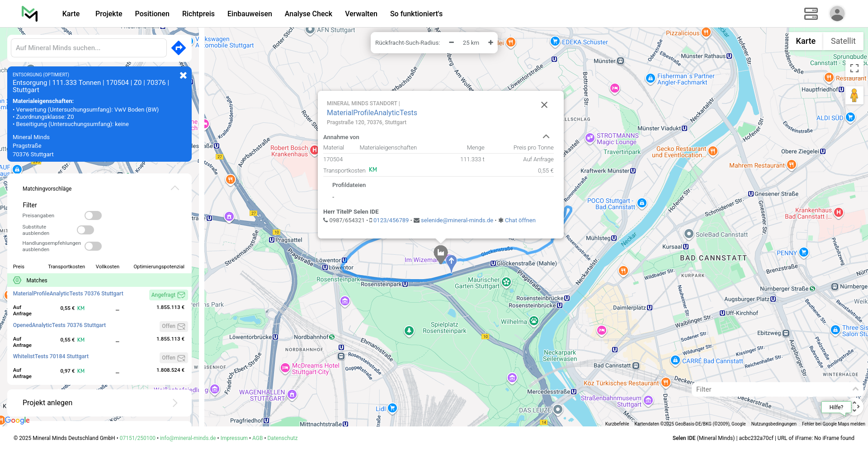Decrease the Rückfracht search radius

coord(451,42)
